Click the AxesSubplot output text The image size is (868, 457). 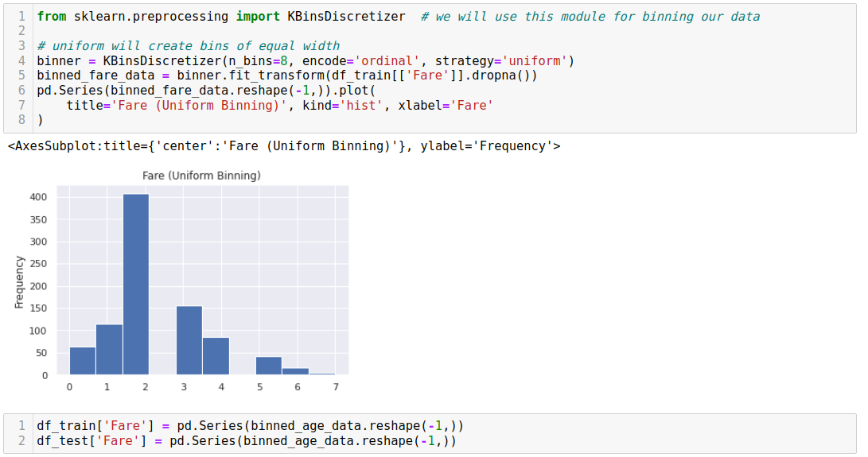pos(284,146)
